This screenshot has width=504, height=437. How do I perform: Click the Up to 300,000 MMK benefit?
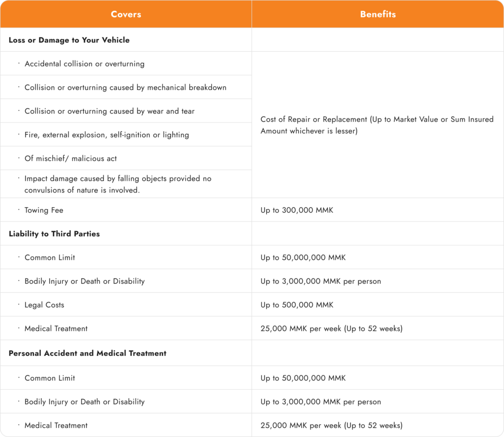click(x=297, y=210)
